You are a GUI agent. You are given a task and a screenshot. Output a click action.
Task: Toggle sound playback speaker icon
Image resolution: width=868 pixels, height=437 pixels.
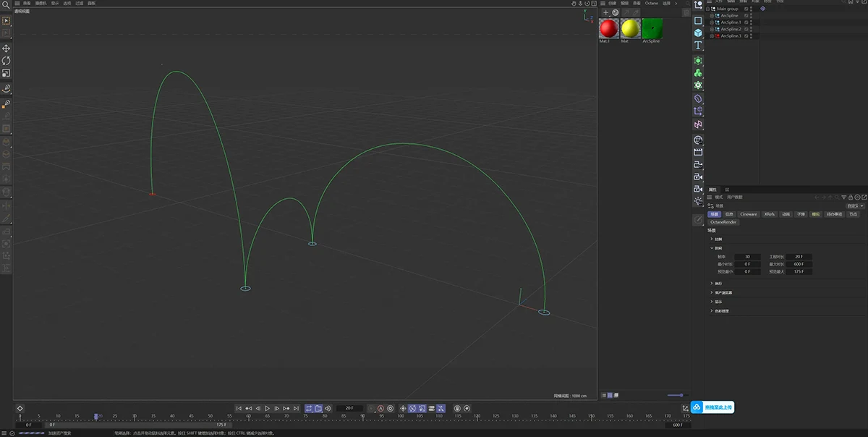click(328, 409)
